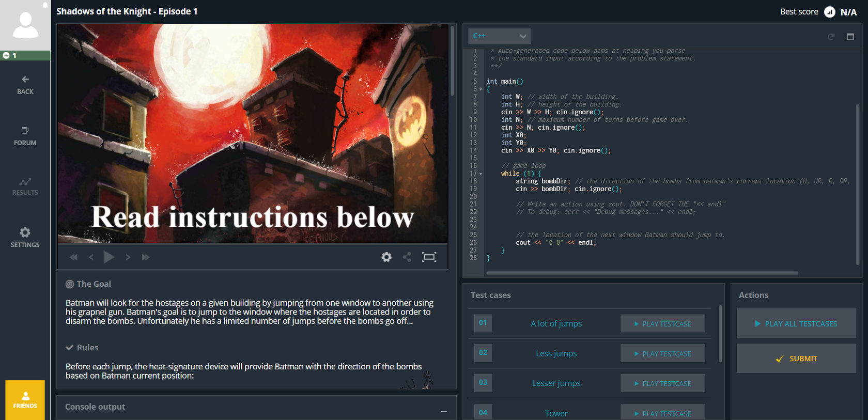Click the test case number 02 badge
The image size is (868, 420).
(x=483, y=353)
